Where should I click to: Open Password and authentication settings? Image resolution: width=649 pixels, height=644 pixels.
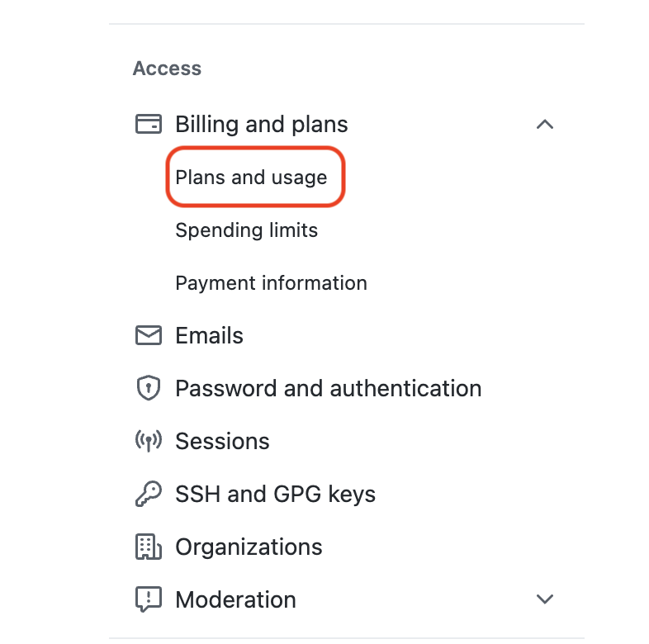coord(329,388)
